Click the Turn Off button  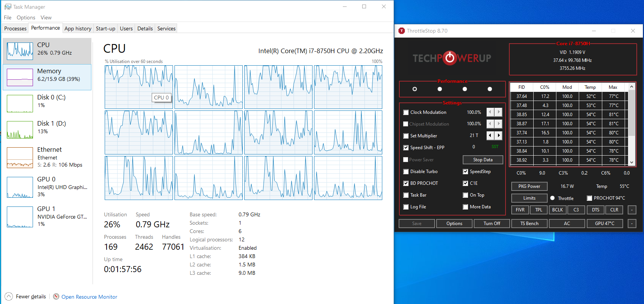[492, 224]
